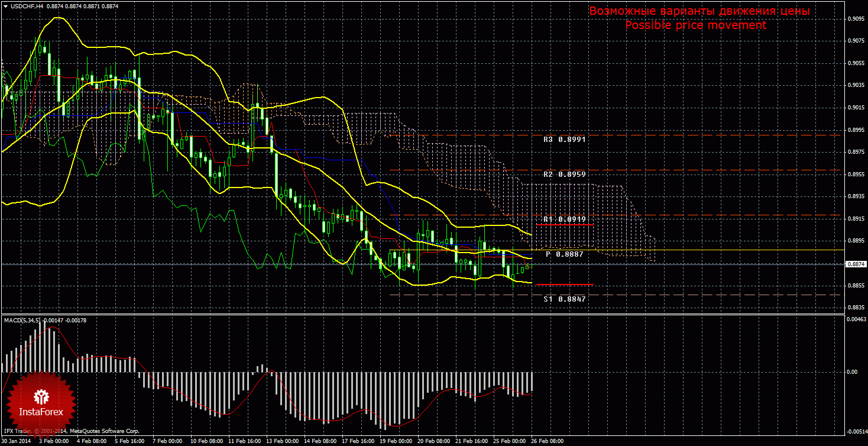Click the P 0.8887 pivot label

click(x=565, y=254)
